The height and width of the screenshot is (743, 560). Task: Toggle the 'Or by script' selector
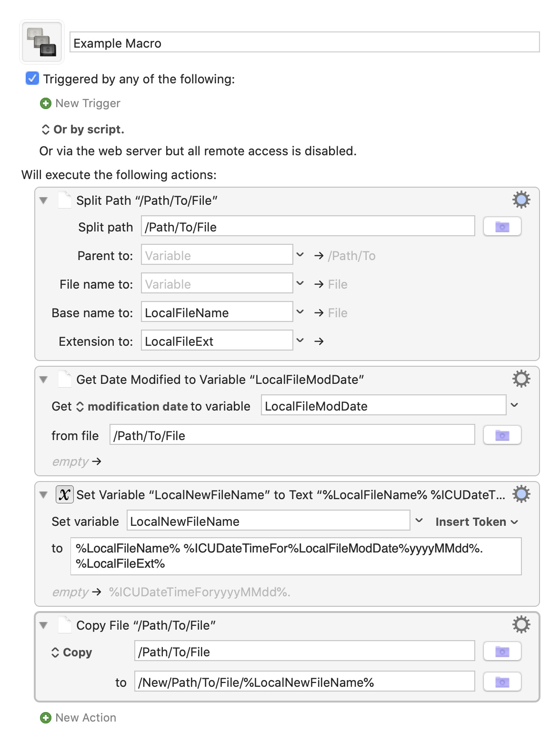[82, 129]
